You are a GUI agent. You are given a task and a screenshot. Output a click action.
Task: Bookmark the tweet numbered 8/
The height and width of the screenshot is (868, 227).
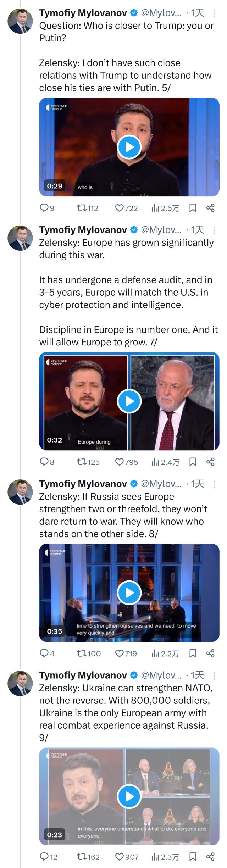coord(193,653)
